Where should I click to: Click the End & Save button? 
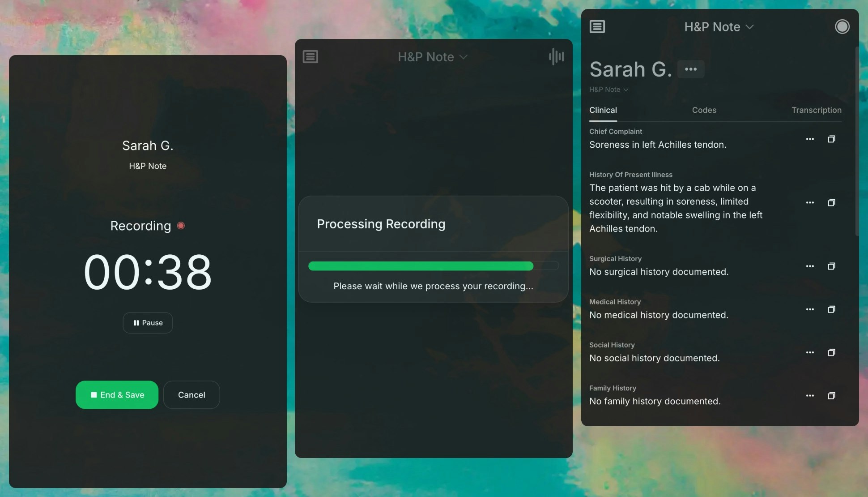[117, 395]
